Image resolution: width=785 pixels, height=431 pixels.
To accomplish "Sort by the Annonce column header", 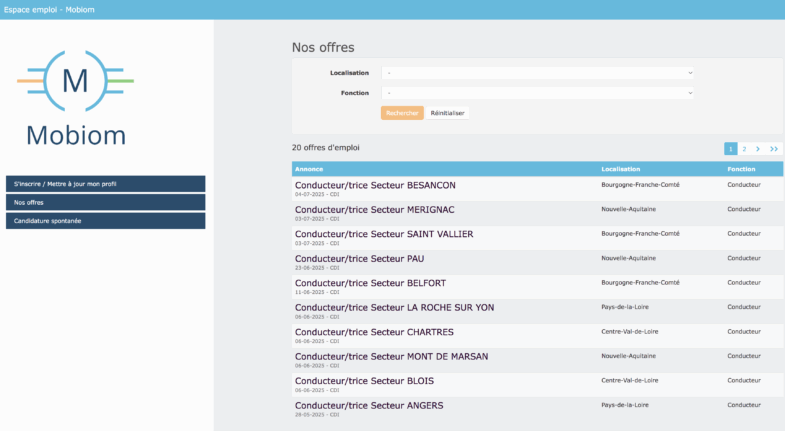I will (x=309, y=169).
